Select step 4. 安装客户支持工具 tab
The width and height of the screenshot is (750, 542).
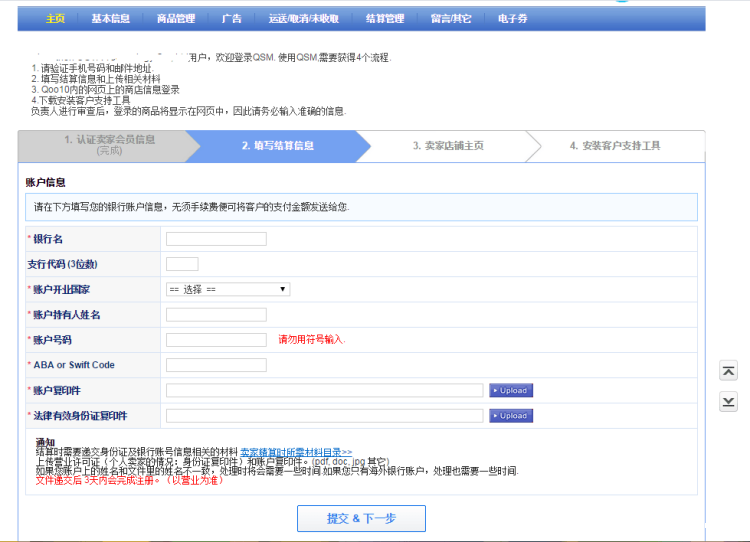(615, 145)
